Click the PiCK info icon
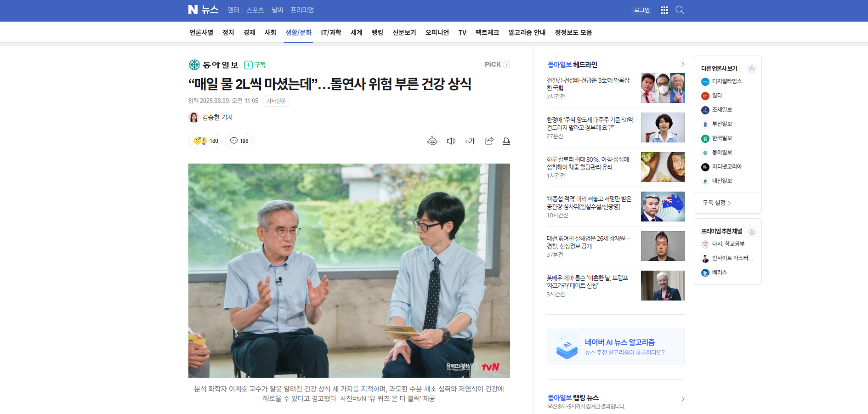 pos(506,64)
